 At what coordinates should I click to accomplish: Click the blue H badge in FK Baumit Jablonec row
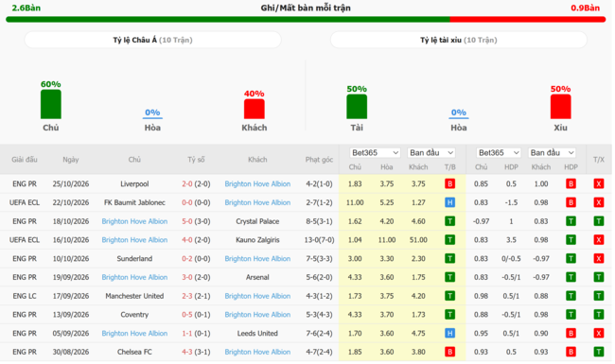(x=449, y=202)
